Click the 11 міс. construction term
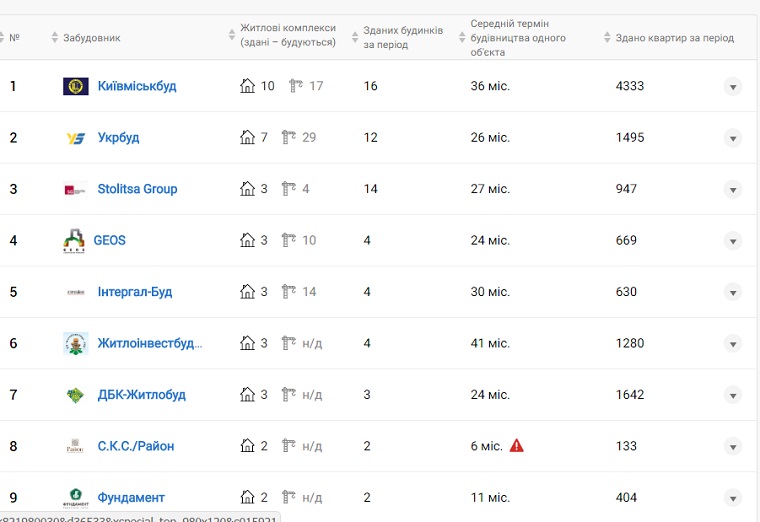Screen dimensions: 760x522 tap(490, 497)
